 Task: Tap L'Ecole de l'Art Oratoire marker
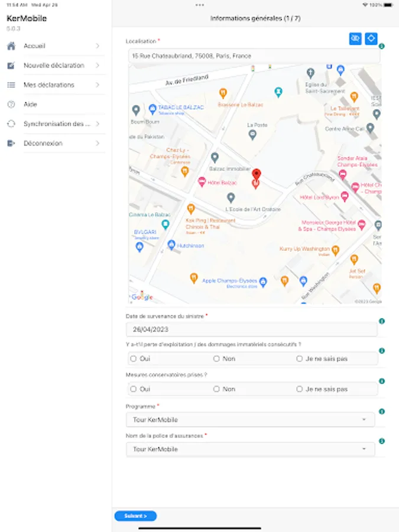231,197
